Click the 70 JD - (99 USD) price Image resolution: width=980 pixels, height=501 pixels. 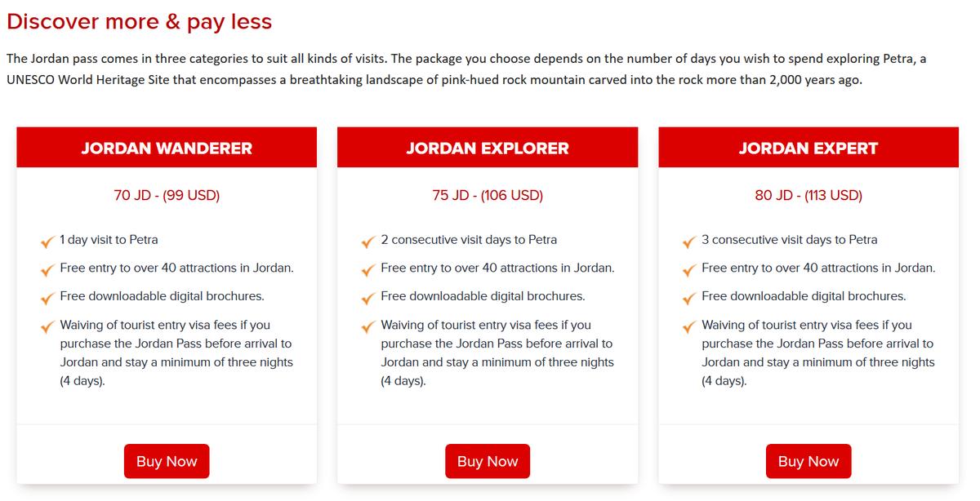167,196
